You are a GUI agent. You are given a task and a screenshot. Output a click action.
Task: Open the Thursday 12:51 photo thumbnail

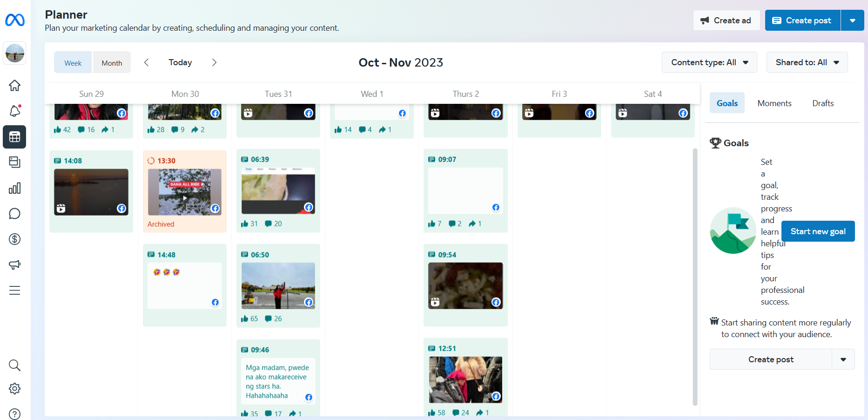point(465,380)
